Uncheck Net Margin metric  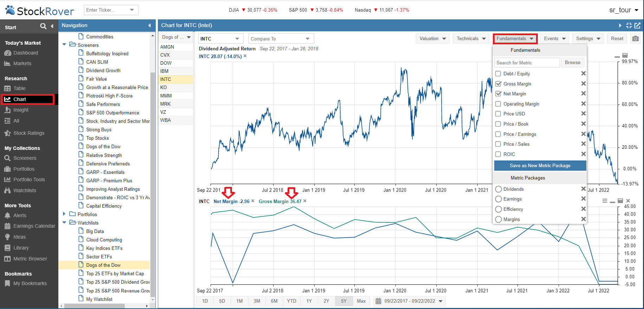[498, 94]
